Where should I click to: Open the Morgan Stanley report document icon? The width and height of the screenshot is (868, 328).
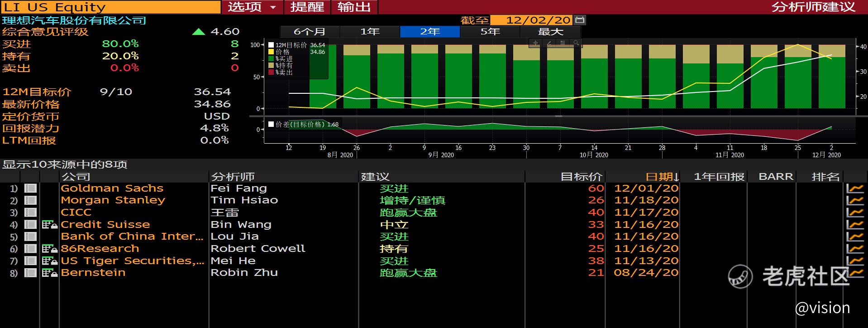click(30, 200)
